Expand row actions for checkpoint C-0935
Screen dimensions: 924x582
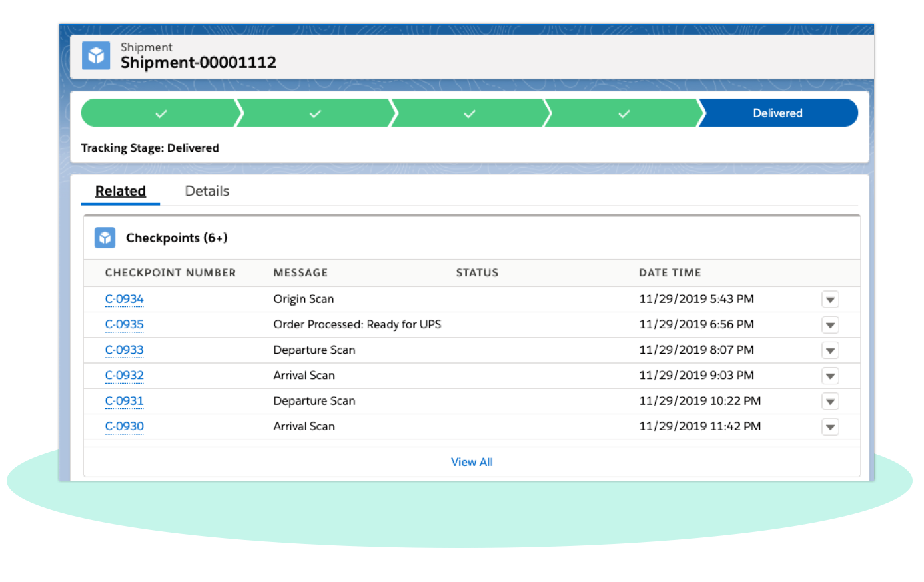click(830, 325)
